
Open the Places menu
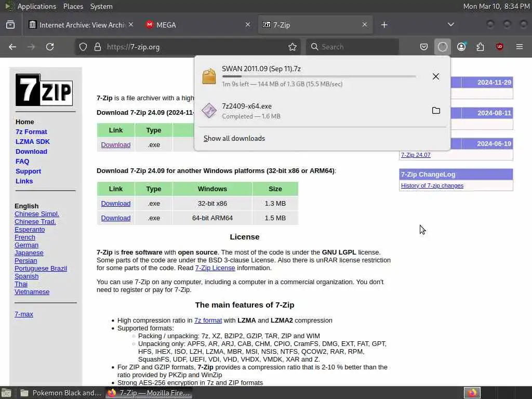(x=73, y=6)
